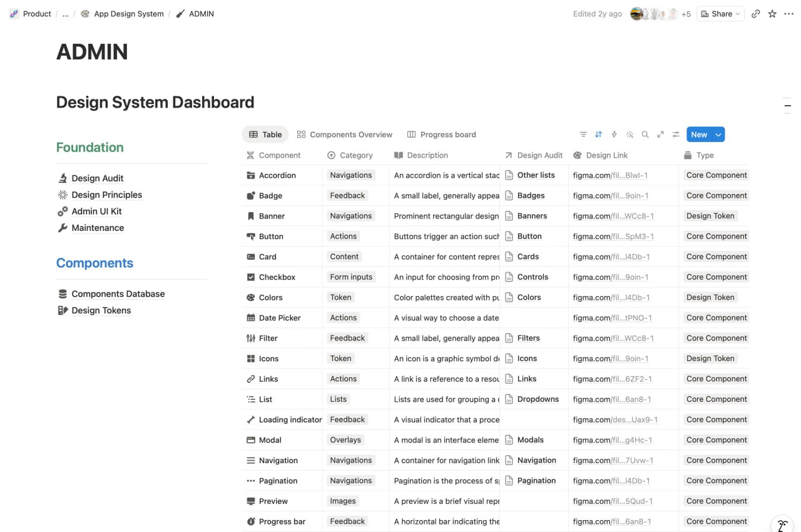801x532 pixels.
Task: Open the Type column header menu
Action: (700, 155)
